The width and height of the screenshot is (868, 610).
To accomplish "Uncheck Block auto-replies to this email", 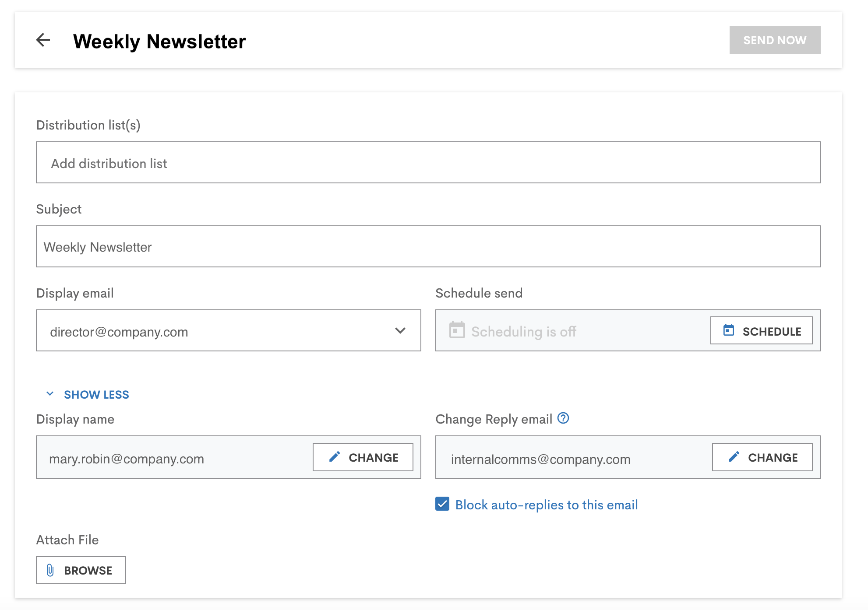I will click(442, 504).
